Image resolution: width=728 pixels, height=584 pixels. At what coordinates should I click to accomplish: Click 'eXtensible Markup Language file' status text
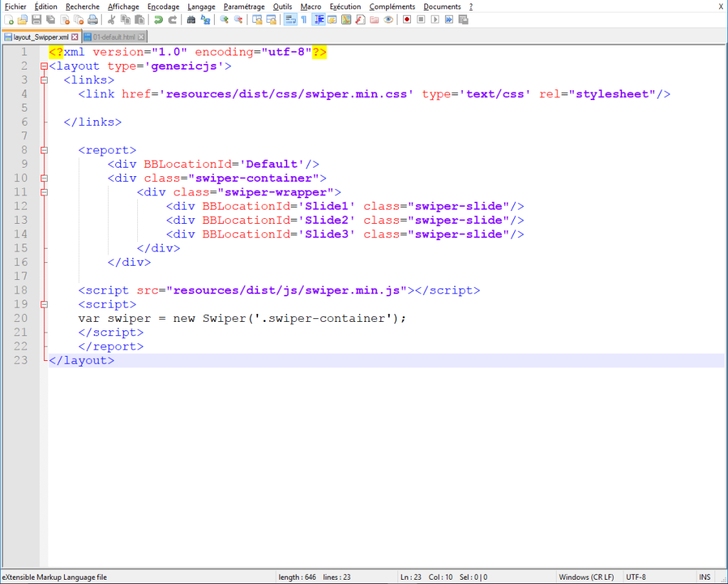[x=55, y=577]
